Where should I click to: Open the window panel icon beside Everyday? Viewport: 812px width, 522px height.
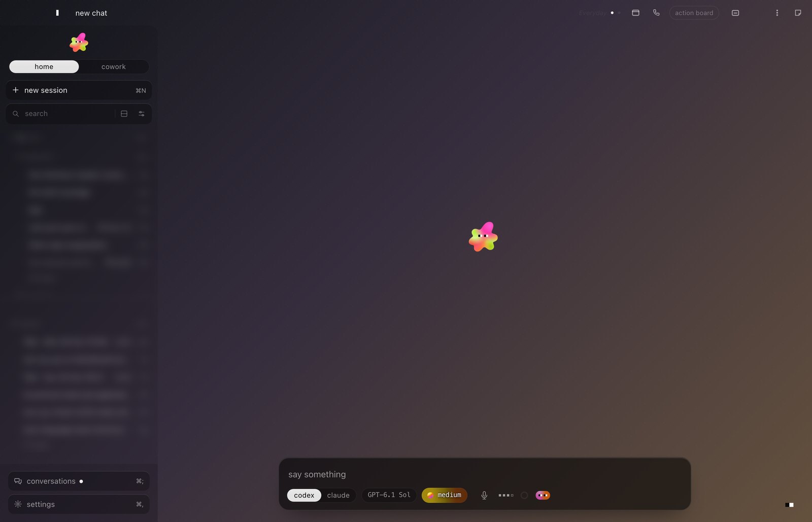coord(635,13)
